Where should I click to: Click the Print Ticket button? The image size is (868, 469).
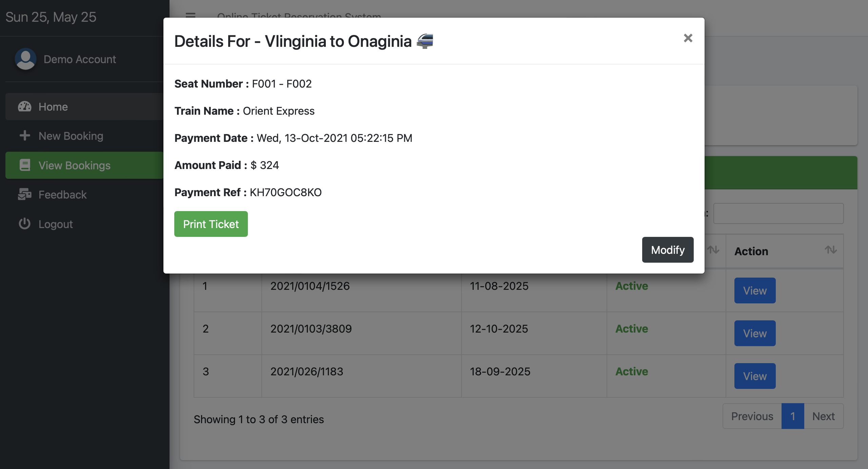[x=211, y=224]
